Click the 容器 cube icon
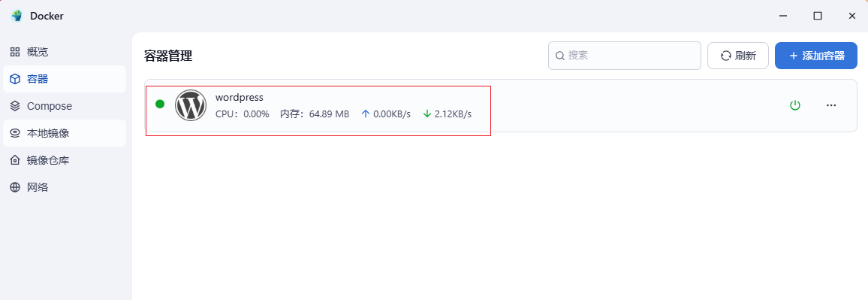 15,79
